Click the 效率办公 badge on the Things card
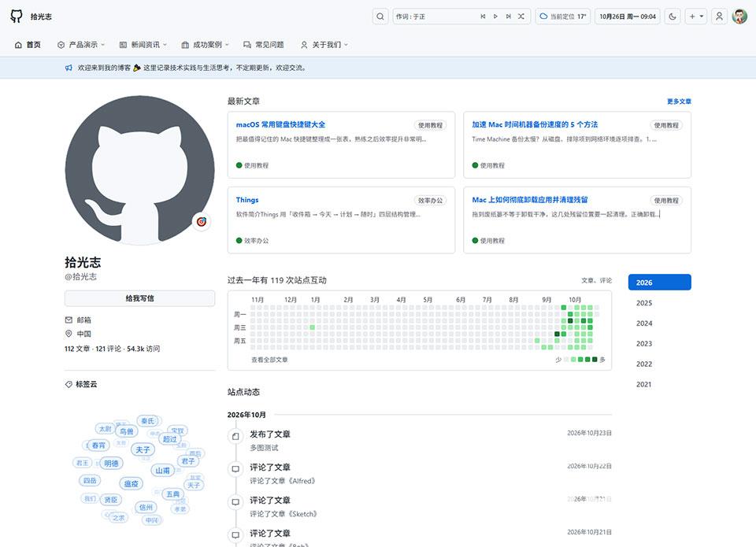The width and height of the screenshot is (756, 547). tap(430, 201)
